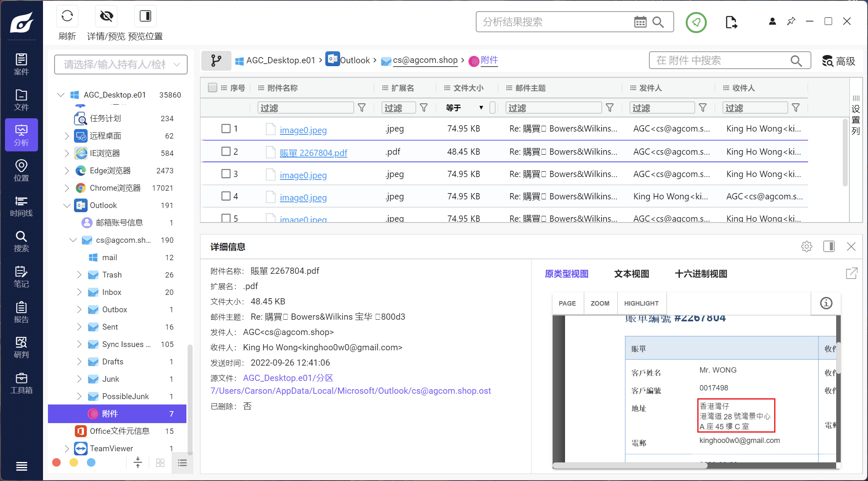
Task: Click the export file icon
Action: tap(731, 22)
